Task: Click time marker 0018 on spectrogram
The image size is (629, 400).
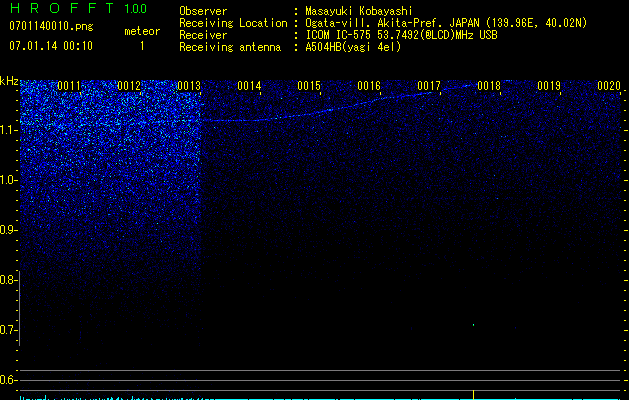Action: 489,86
